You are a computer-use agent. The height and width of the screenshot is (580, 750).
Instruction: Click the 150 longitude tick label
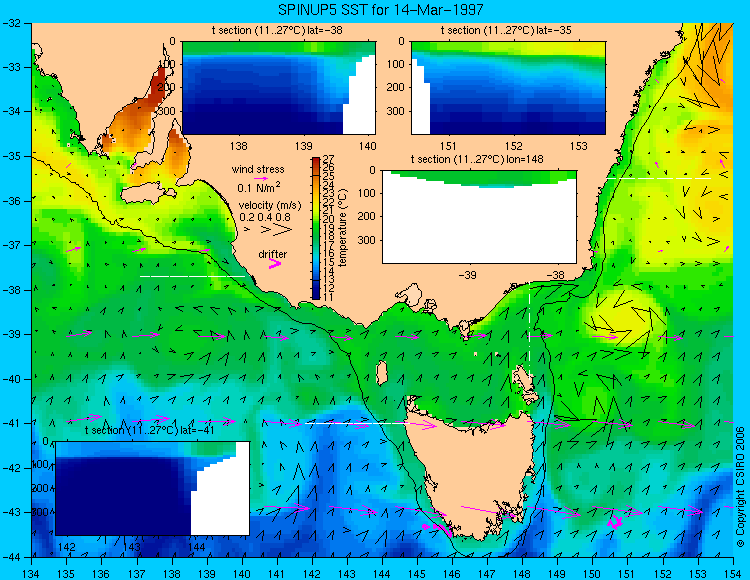pyautogui.click(x=593, y=574)
